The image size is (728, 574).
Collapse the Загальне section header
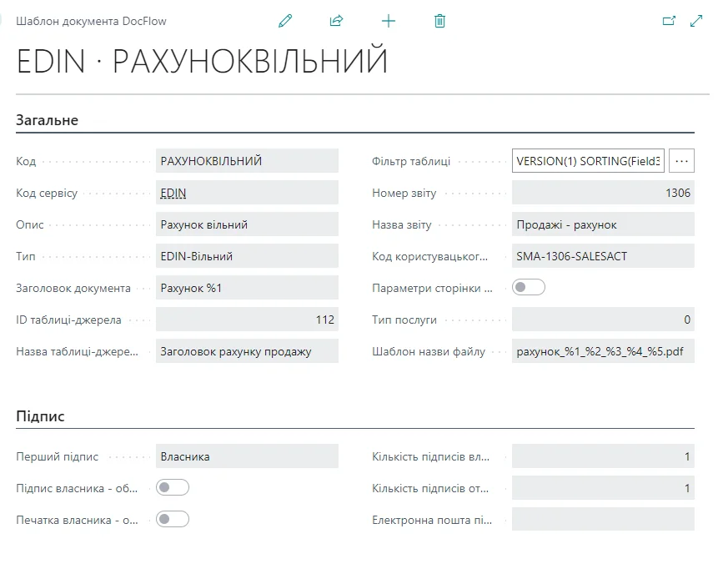click(x=48, y=120)
